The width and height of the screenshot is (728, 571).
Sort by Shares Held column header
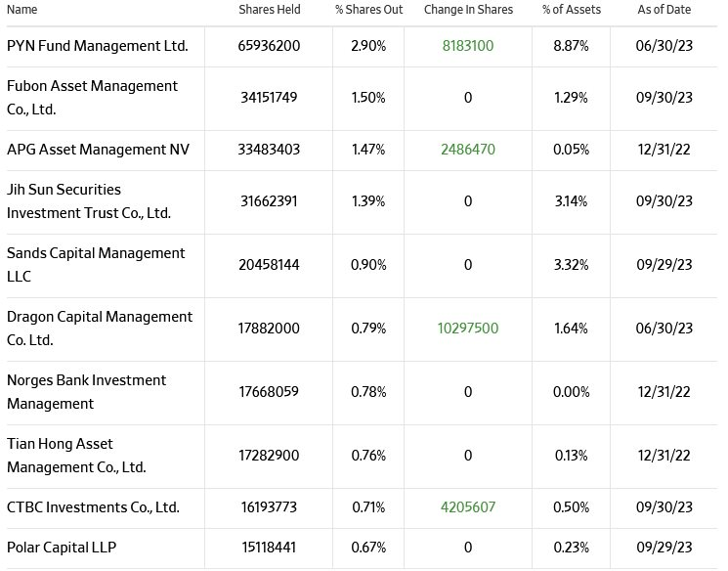click(270, 10)
